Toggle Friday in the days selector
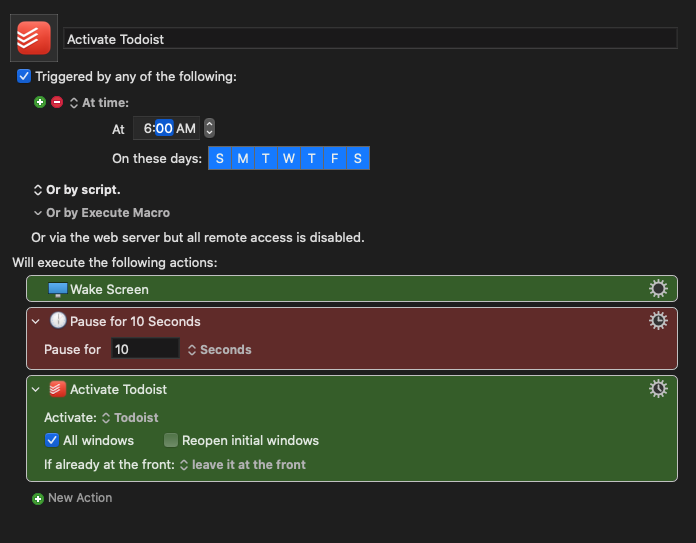696x543 pixels. tap(335, 158)
